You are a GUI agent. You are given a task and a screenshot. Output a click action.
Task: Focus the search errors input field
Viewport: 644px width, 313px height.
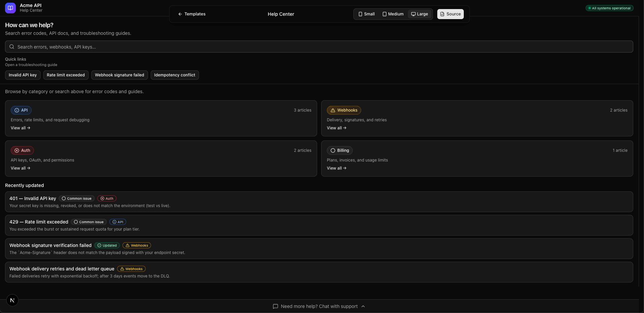click(319, 47)
